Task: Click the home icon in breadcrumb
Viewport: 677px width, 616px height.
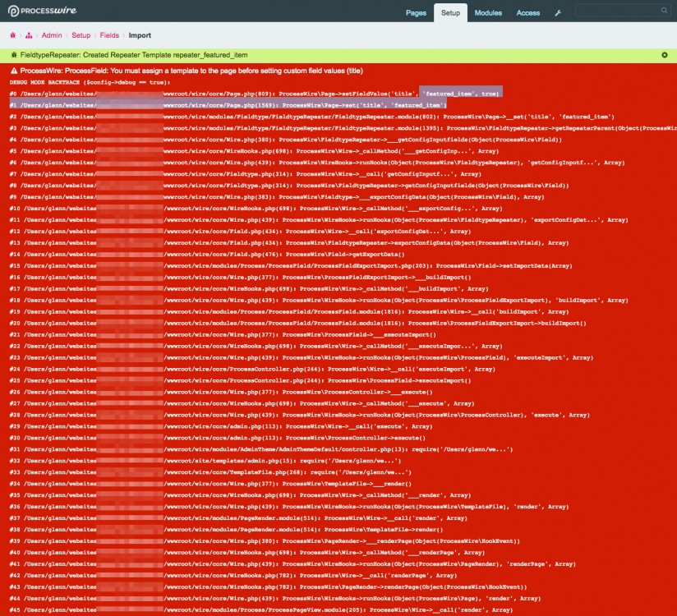Action: click(x=12, y=36)
